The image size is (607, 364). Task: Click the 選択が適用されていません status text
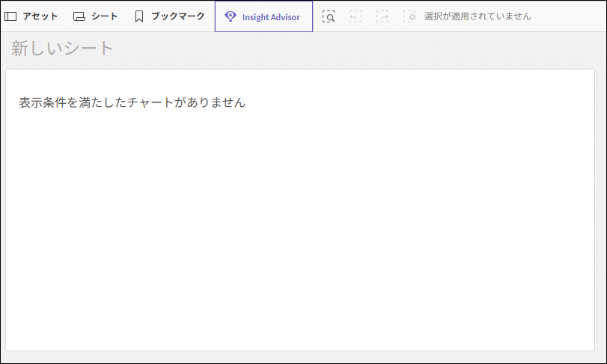pos(478,16)
